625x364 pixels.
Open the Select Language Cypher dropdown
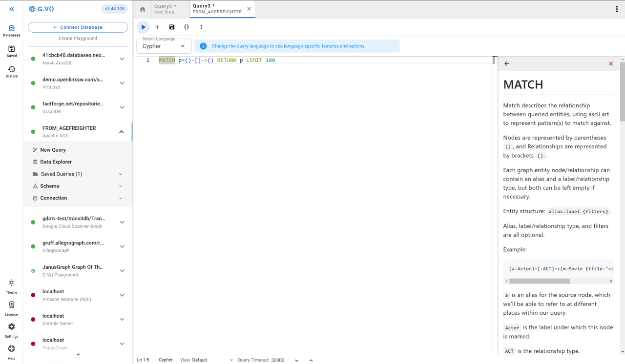[164, 46]
